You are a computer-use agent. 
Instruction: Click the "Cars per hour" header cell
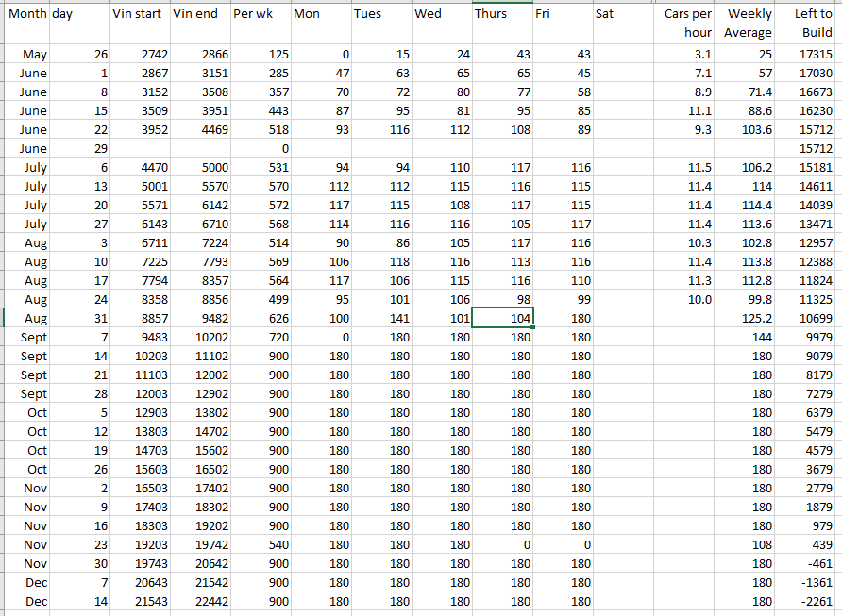[687, 24]
